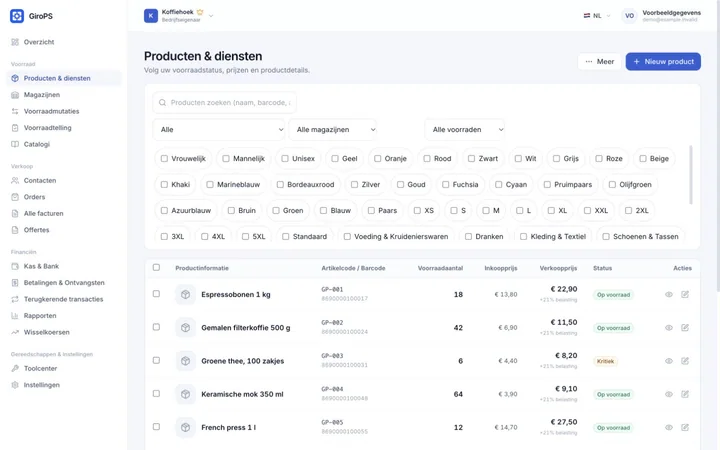Tick the Dranken category checkbox
Screen dimensions: 720x450
pos(468,236)
